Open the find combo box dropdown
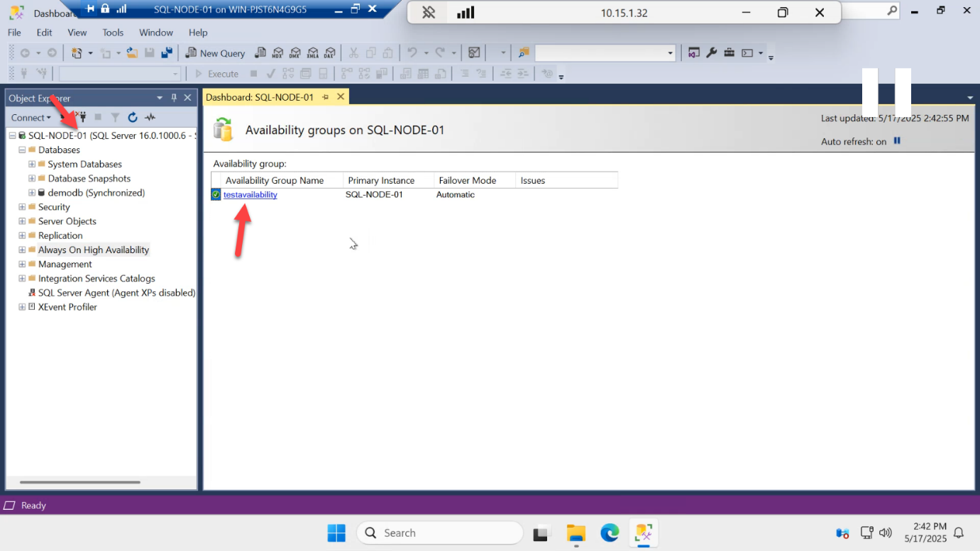This screenshot has width=980, height=551. pyautogui.click(x=670, y=53)
